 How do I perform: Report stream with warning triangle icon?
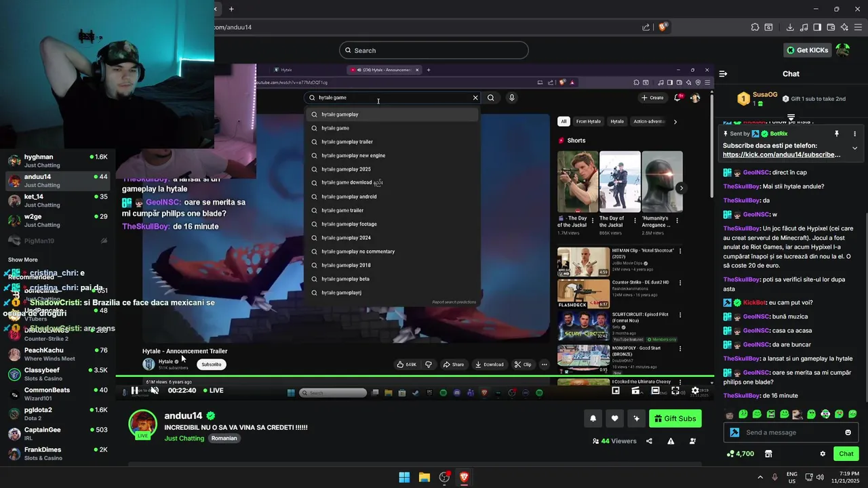[x=671, y=441]
